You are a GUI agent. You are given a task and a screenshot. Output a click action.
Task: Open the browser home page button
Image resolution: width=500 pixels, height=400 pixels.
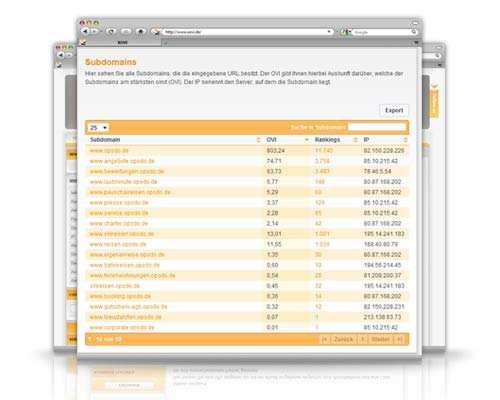pos(141,31)
